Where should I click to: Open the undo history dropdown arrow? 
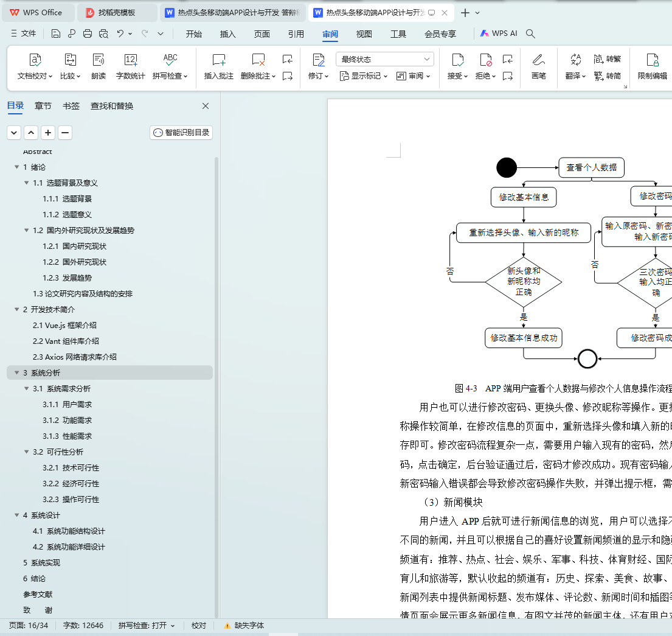pyautogui.click(x=130, y=33)
